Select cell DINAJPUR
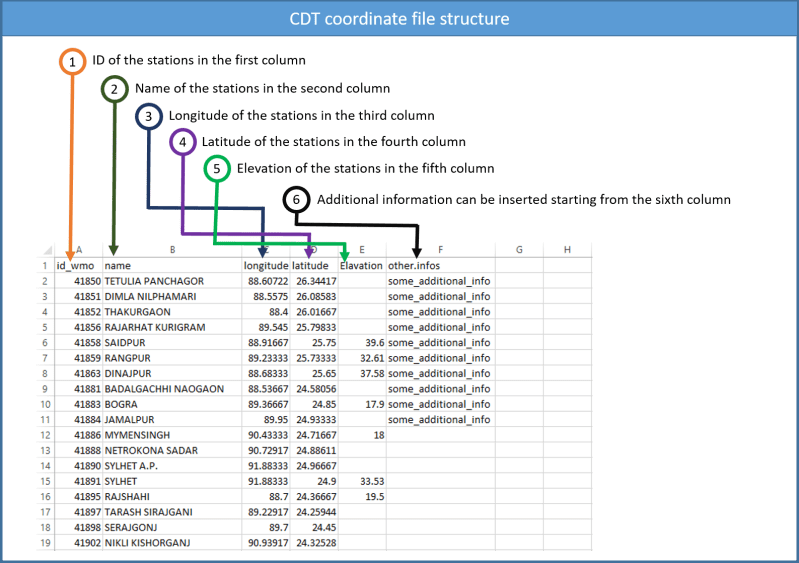The width and height of the screenshot is (799, 563). pyautogui.click(x=172, y=374)
